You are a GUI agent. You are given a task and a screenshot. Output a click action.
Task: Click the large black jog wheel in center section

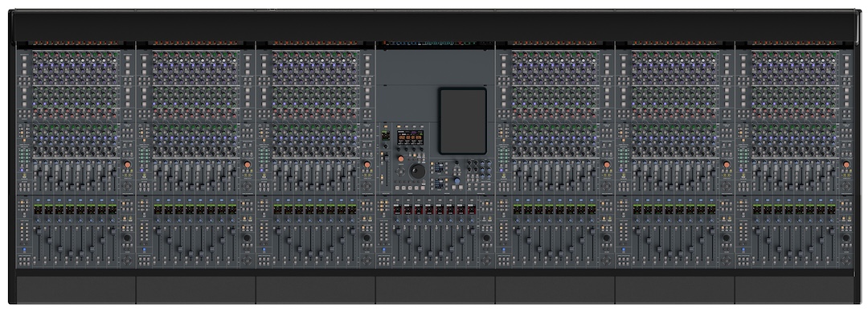(417, 171)
